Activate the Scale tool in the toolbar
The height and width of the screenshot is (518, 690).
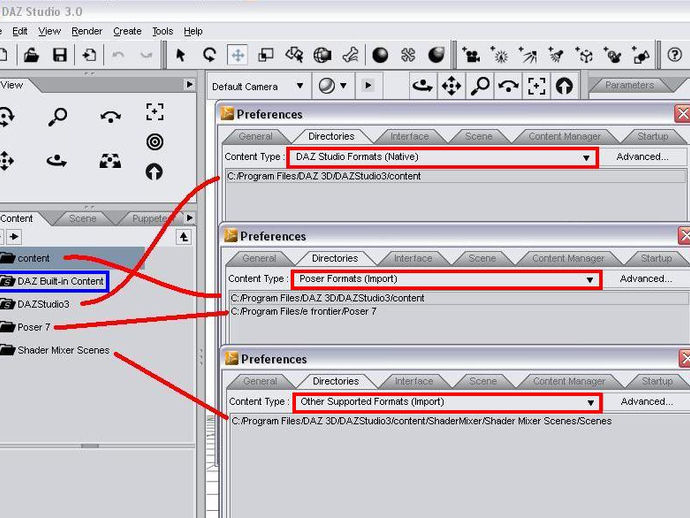(x=265, y=55)
